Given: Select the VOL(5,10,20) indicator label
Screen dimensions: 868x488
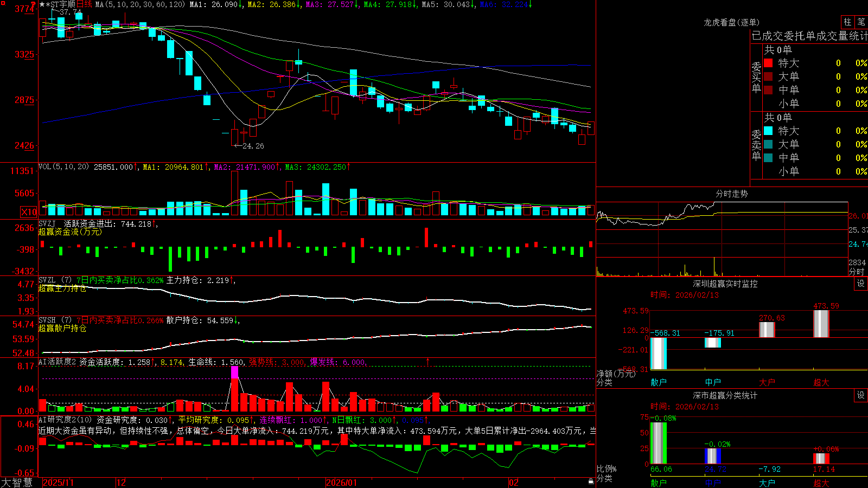Looking at the screenshot, I should pos(63,166).
